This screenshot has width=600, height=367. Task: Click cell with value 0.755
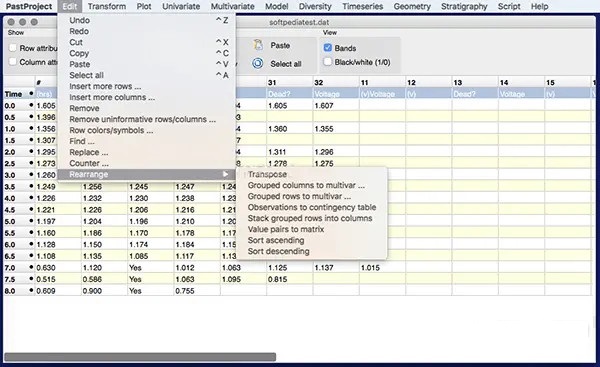click(x=197, y=291)
